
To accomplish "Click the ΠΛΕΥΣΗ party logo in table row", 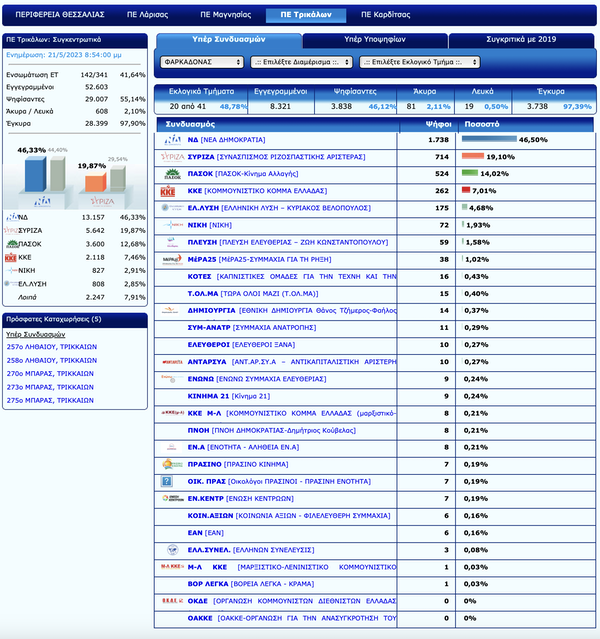I will (172, 242).
